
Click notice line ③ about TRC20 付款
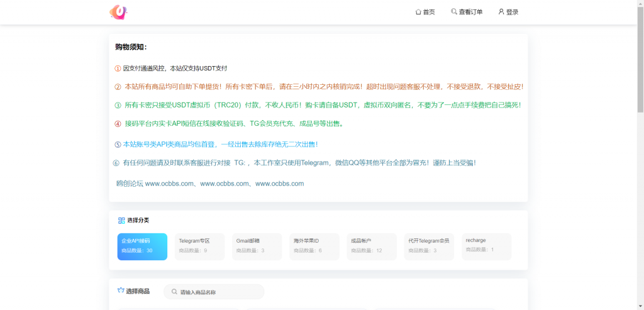(x=318, y=105)
